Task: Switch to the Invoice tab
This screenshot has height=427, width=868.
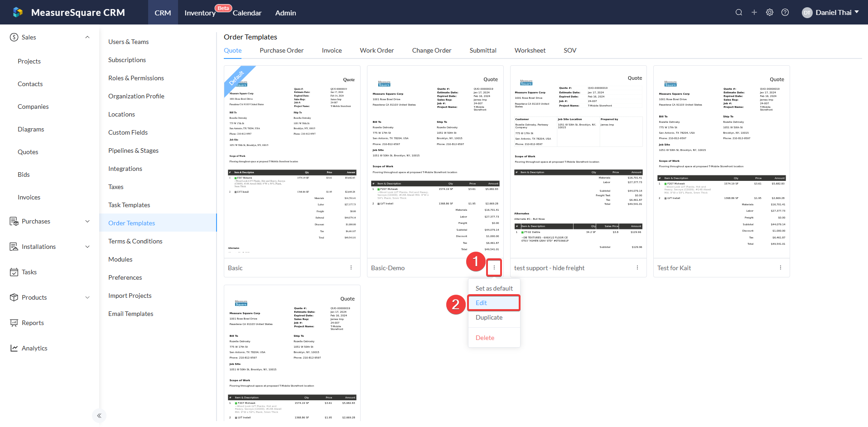Action: coord(332,50)
